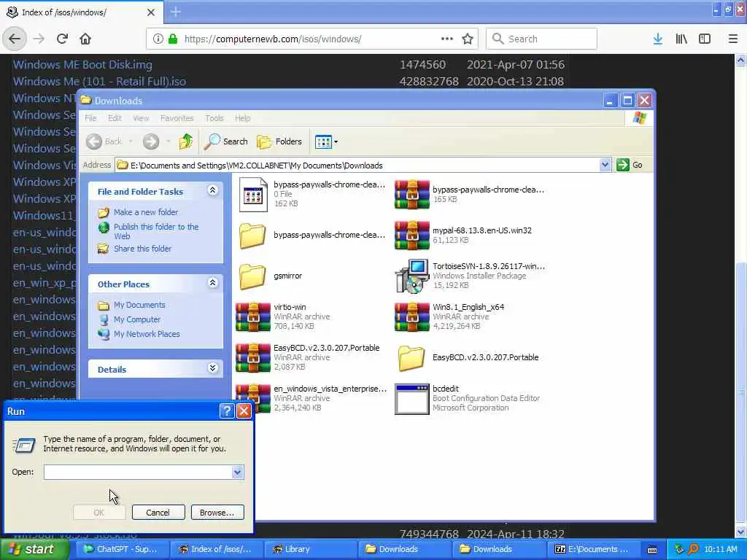Open My Documents from Other Places
Image resolution: width=747 pixels, height=560 pixels.
(139, 305)
